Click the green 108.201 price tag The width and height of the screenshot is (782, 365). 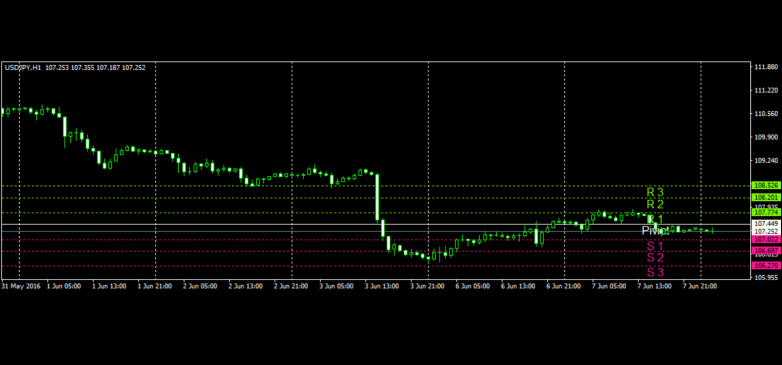point(766,197)
